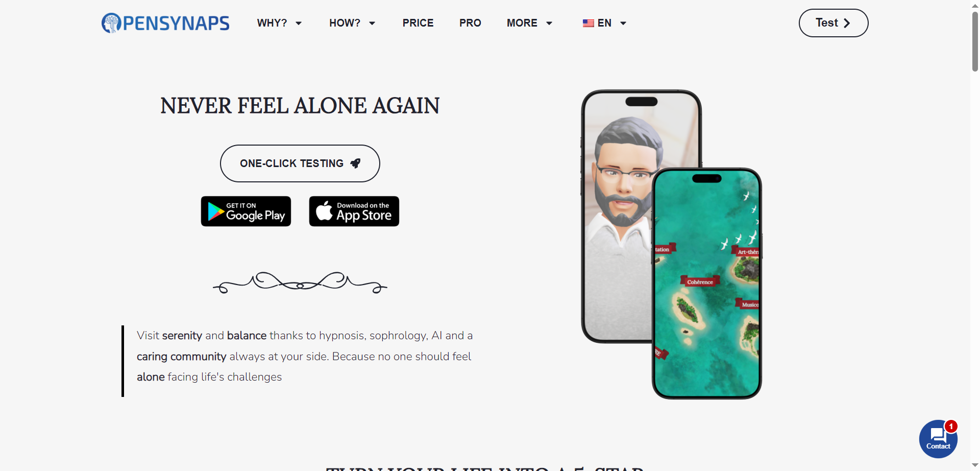Go to the PRICE page
Screen dimensions: 980x471
(418, 23)
